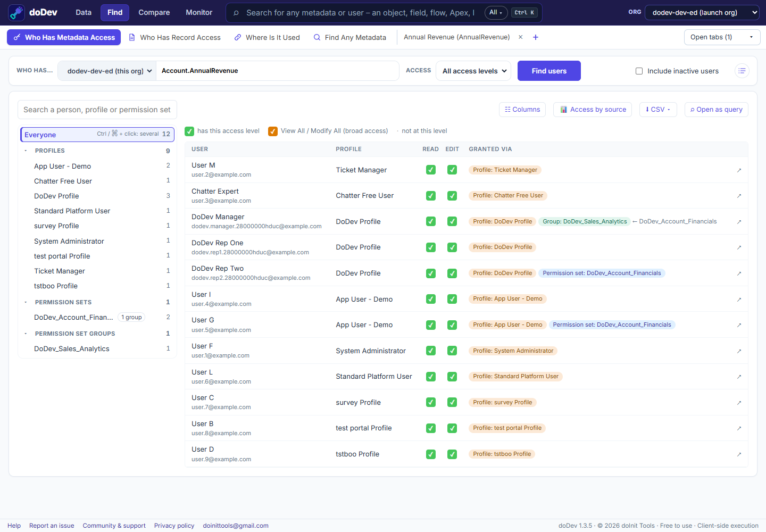This screenshot has height=532, width=766.
Task: Open User G row arrow icon
Action: click(739, 325)
